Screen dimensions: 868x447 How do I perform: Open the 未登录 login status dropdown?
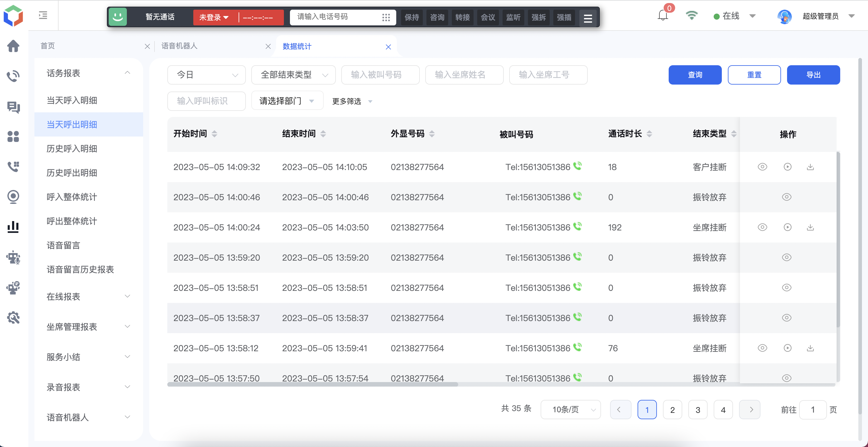(214, 17)
